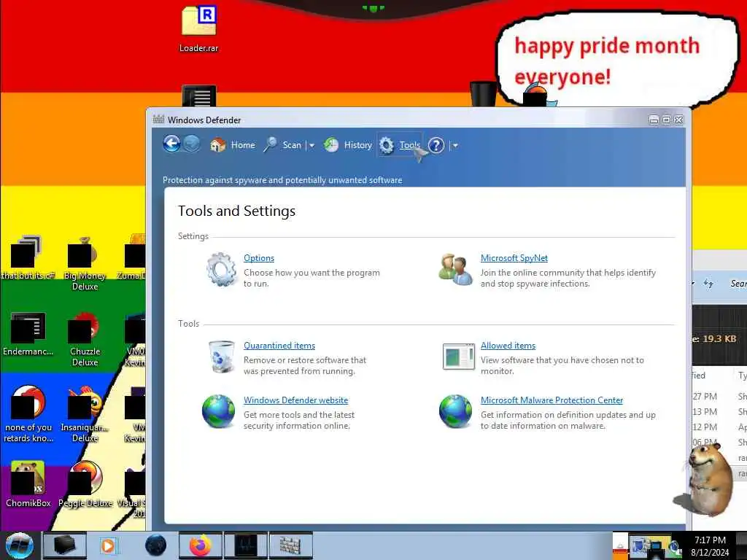The width and height of the screenshot is (747, 560).
Task: Go back using the Windows Defender back arrow
Action: point(172,144)
